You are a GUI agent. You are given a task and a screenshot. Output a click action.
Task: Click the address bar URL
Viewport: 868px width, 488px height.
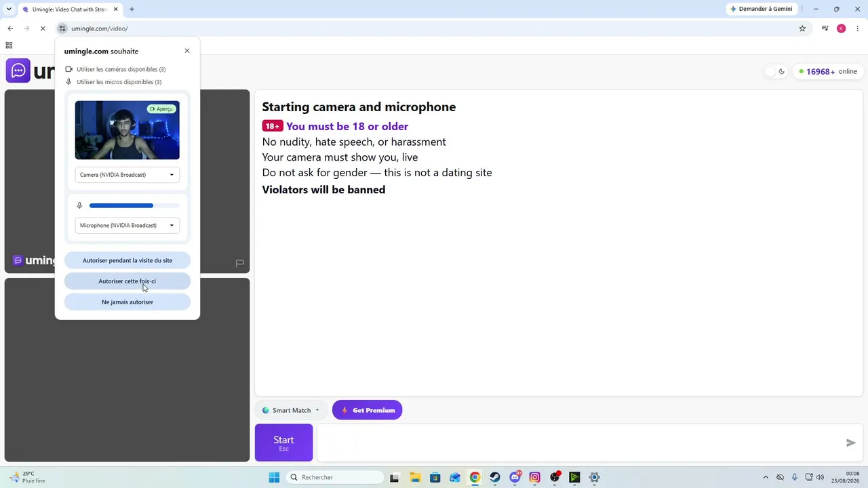coord(100,28)
